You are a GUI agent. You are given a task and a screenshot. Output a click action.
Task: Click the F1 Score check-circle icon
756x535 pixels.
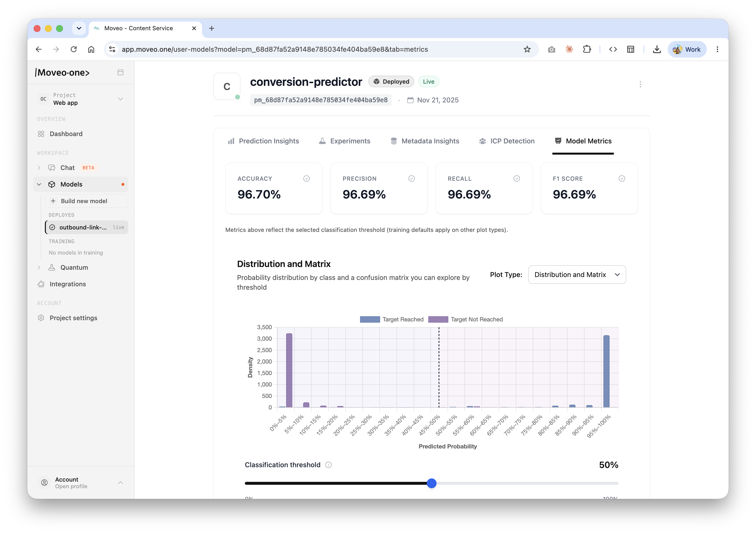[622, 178]
